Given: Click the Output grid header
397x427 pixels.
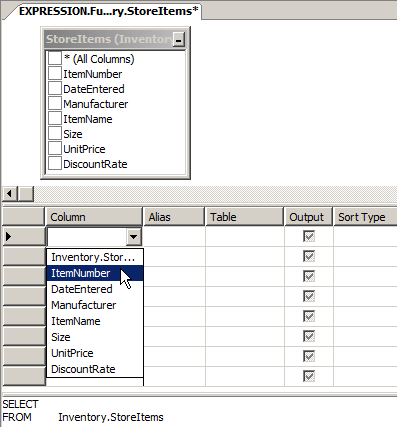Looking at the screenshot, I should click(x=308, y=217).
